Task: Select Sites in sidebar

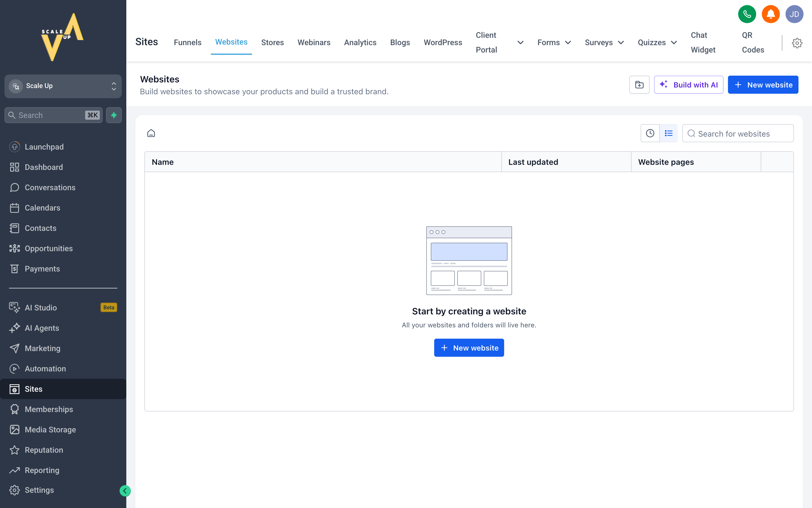Action: pyautogui.click(x=63, y=389)
